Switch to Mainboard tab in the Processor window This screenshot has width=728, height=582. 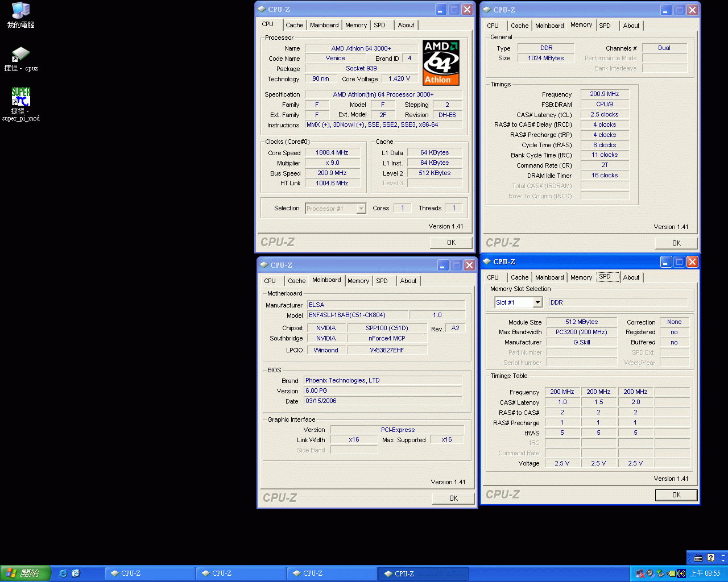[x=324, y=25]
